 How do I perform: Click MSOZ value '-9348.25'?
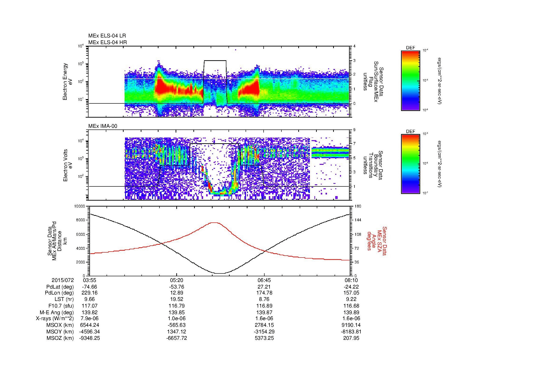click(x=90, y=338)
